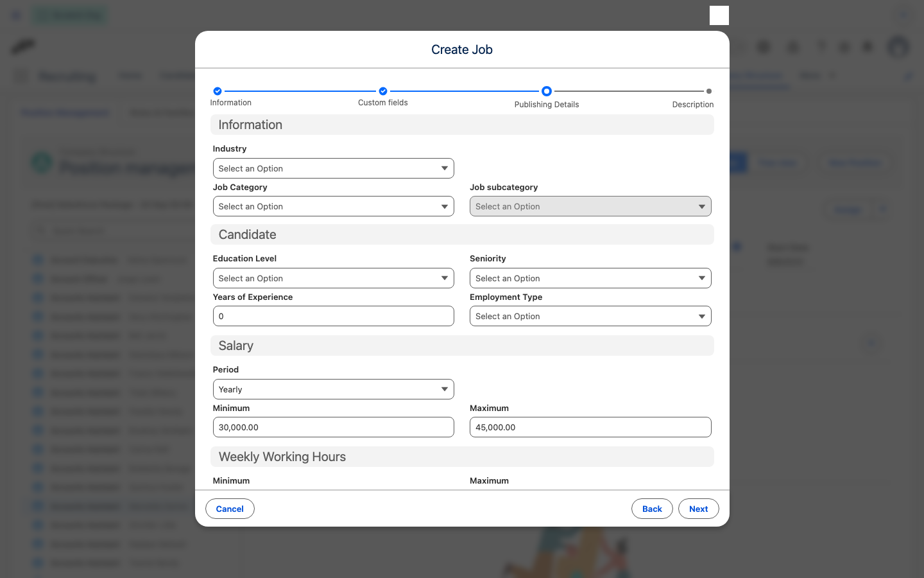Expand the Education Level dropdown
Image resolution: width=924 pixels, height=578 pixels.
click(x=333, y=278)
